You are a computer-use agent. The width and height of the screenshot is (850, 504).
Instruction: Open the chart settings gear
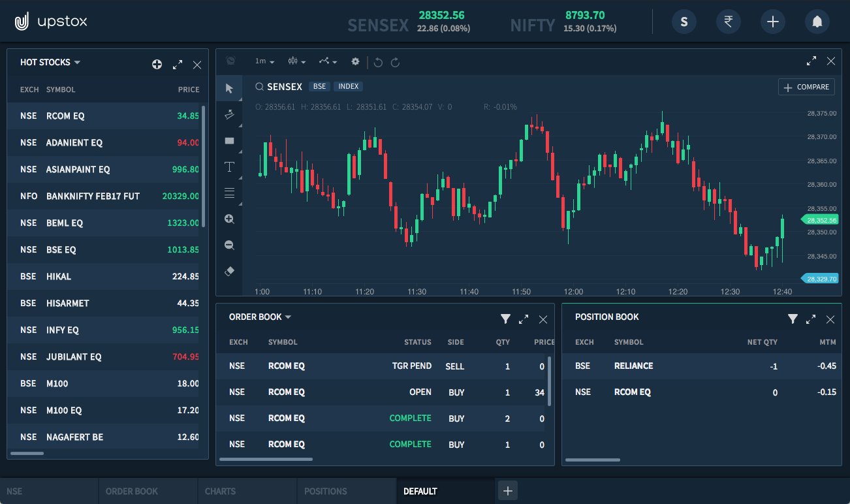click(354, 61)
